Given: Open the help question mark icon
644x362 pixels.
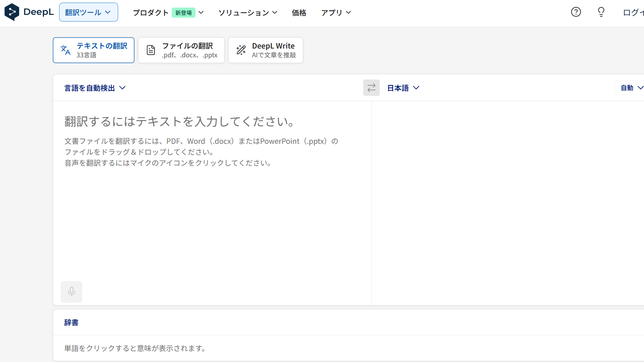Looking at the screenshot, I should point(576,12).
